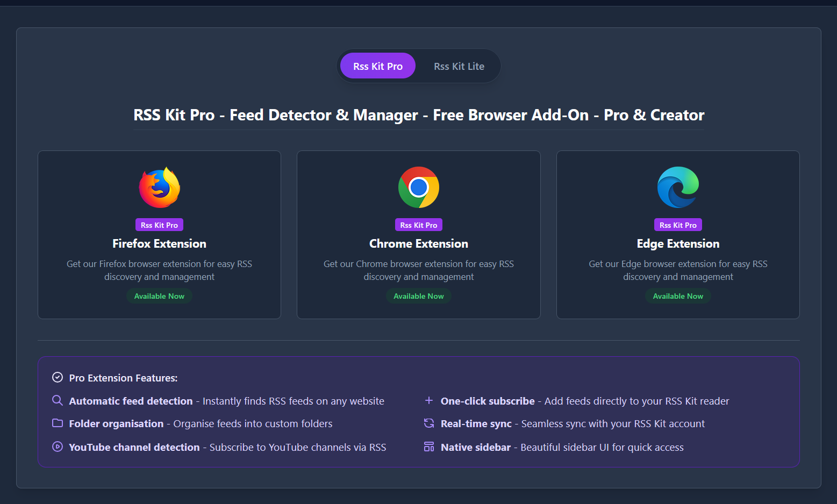Click the Chrome browser icon

pyautogui.click(x=419, y=187)
